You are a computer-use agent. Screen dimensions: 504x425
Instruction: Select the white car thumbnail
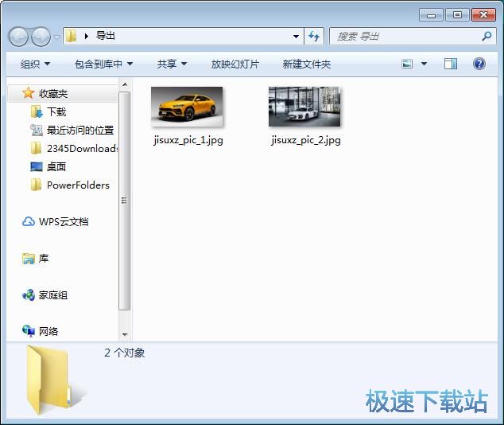(304, 107)
